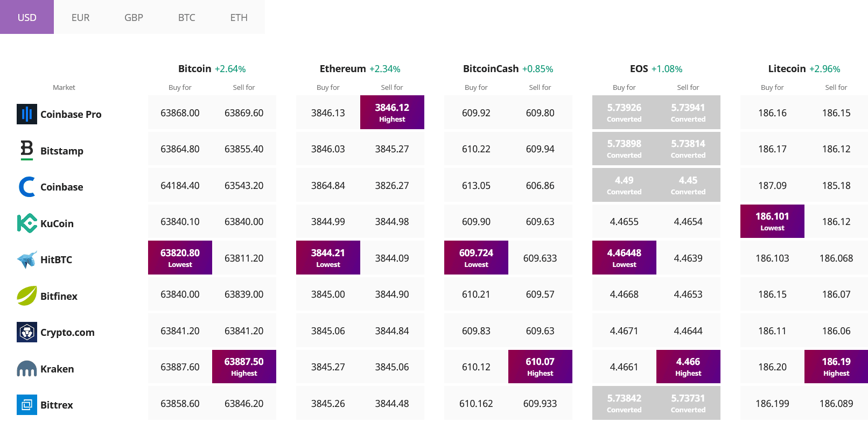This screenshot has width=868, height=422.
Task: Click the BitcoinCash column heading
Action: (x=491, y=68)
